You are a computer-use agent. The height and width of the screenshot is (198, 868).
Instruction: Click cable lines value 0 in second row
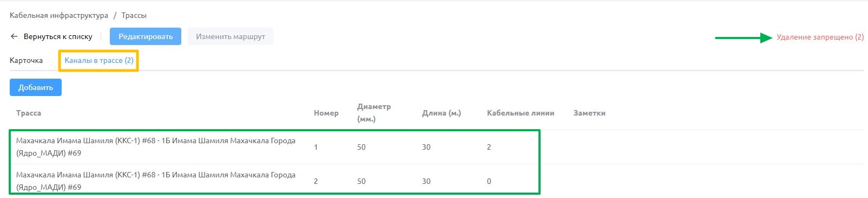tap(489, 181)
